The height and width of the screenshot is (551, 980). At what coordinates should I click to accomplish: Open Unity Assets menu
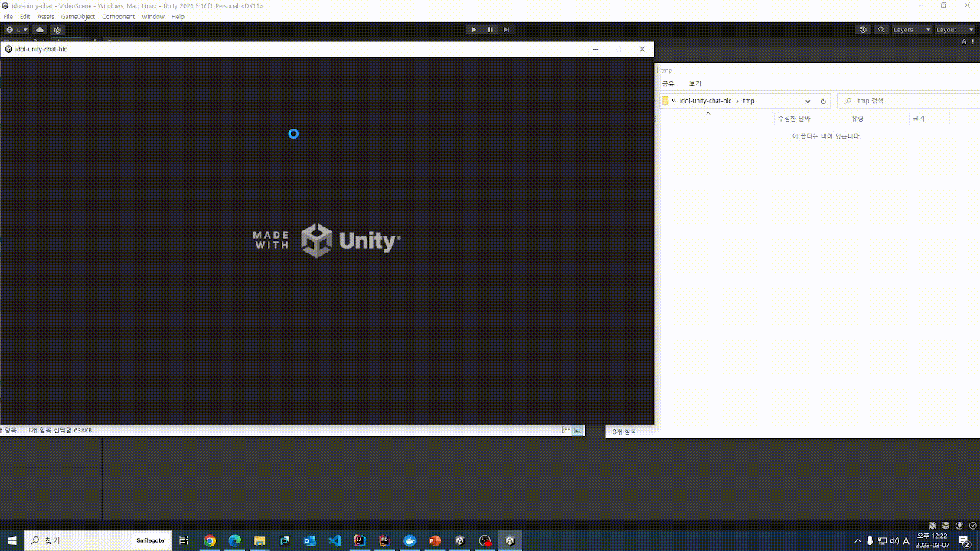pyautogui.click(x=46, y=17)
